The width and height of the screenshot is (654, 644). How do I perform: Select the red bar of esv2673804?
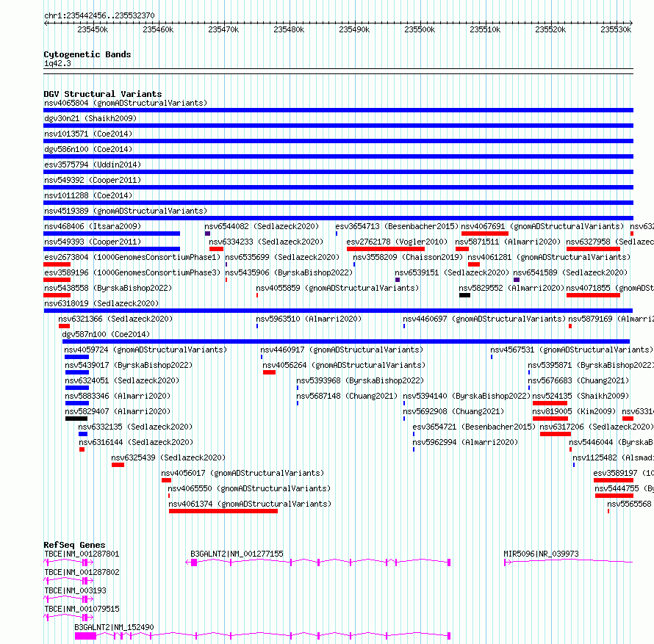57,264
